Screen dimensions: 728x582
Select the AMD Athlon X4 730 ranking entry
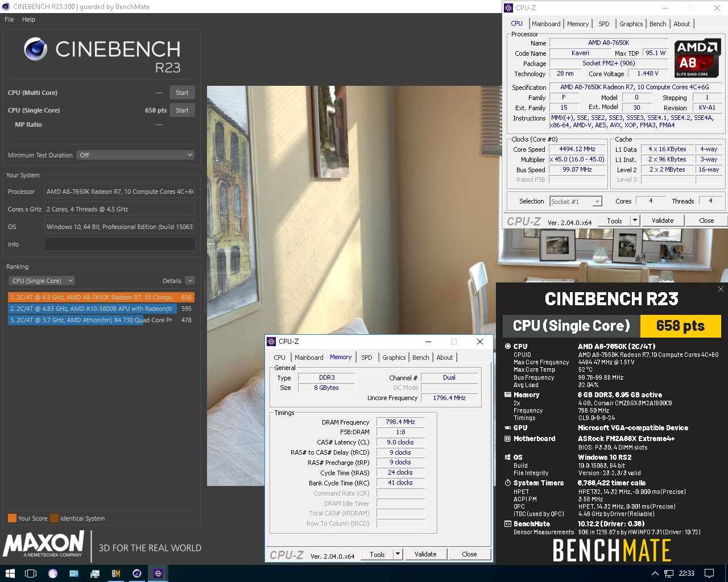(x=101, y=320)
